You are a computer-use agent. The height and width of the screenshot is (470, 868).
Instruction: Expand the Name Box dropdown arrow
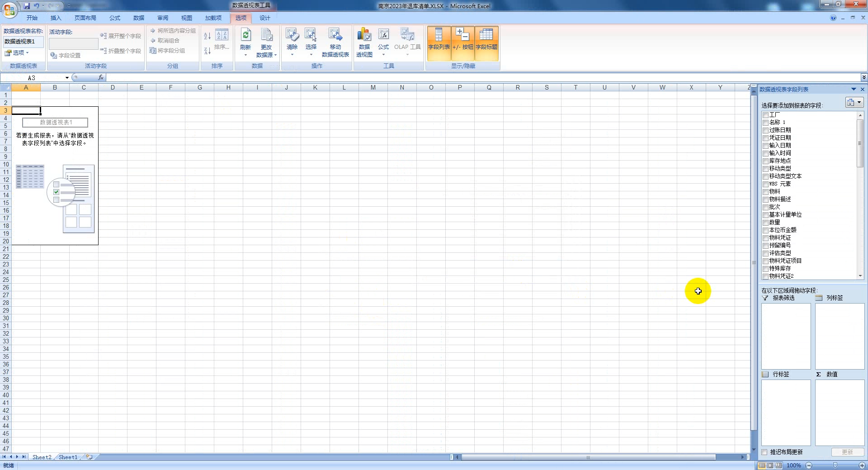coord(67,78)
